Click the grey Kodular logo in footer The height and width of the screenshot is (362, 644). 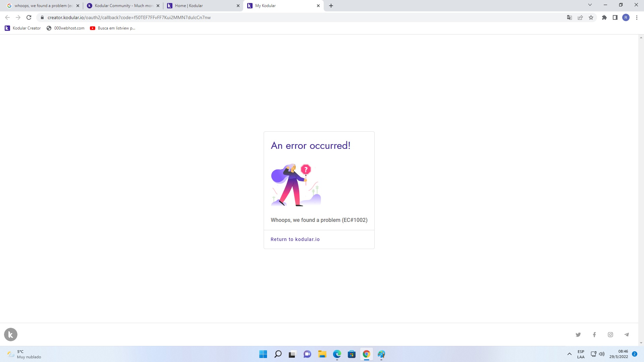(x=11, y=335)
